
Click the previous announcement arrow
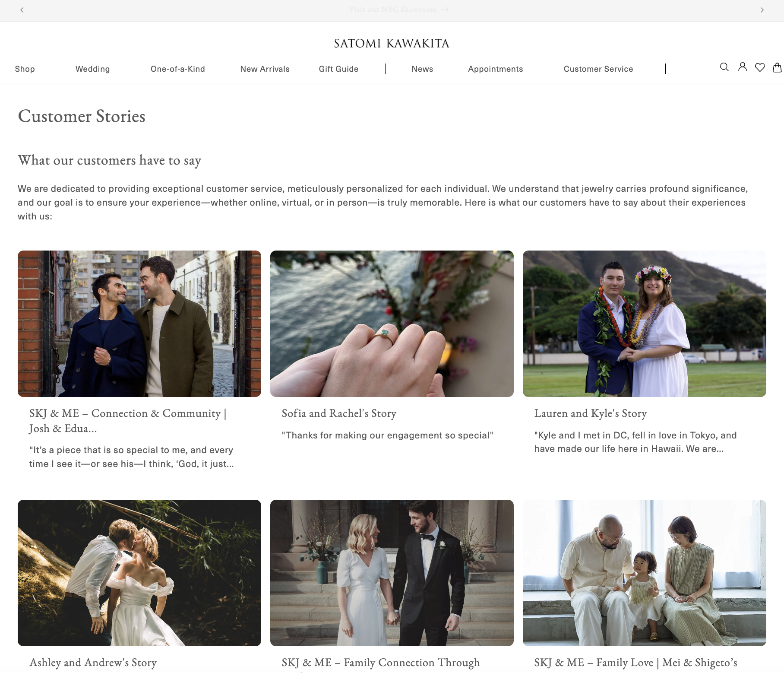coord(22,10)
